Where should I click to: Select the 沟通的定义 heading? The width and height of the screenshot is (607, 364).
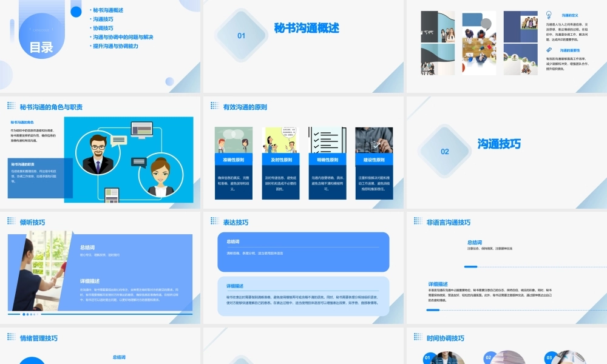point(570,16)
